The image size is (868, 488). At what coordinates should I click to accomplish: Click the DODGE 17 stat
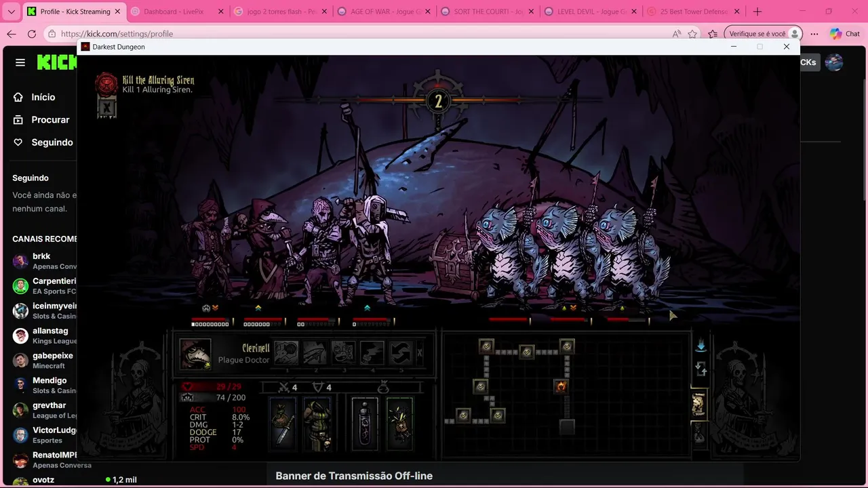(216, 432)
